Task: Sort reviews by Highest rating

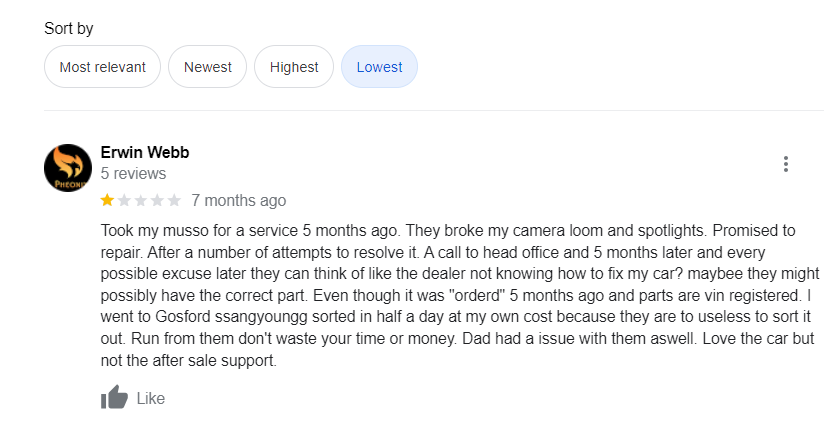Action: [x=294, y=67]
